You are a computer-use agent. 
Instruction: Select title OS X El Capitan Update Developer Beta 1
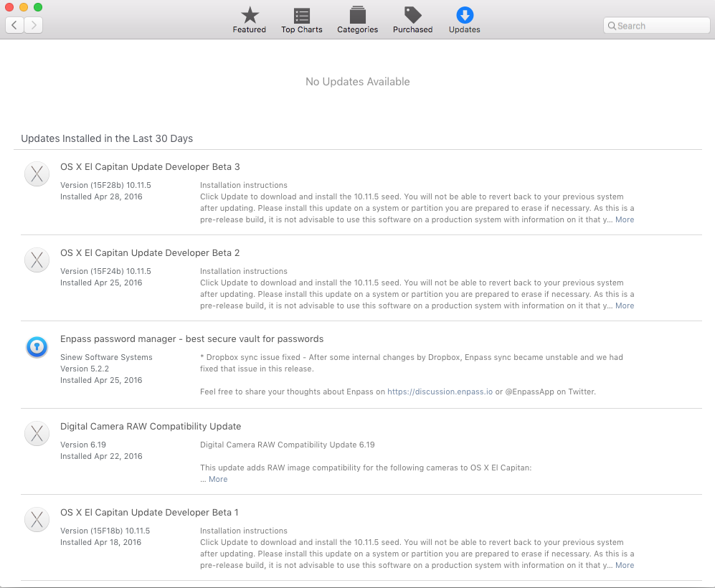(x=149, y=513)
